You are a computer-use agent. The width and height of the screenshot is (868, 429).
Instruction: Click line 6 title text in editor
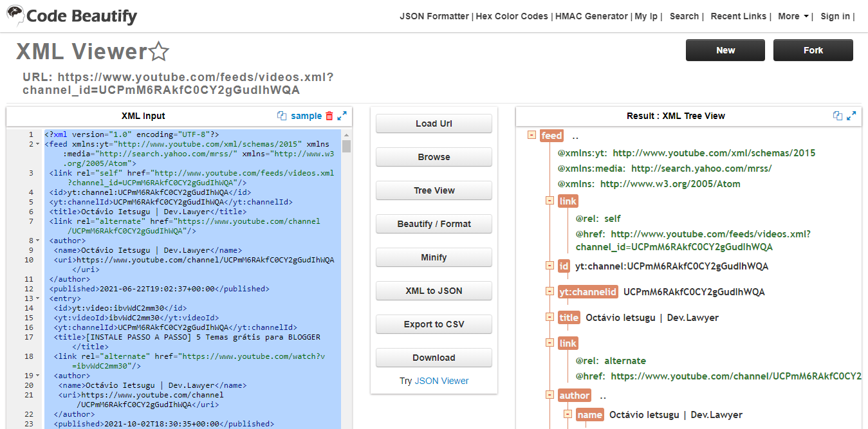click(x=148, y=212)
